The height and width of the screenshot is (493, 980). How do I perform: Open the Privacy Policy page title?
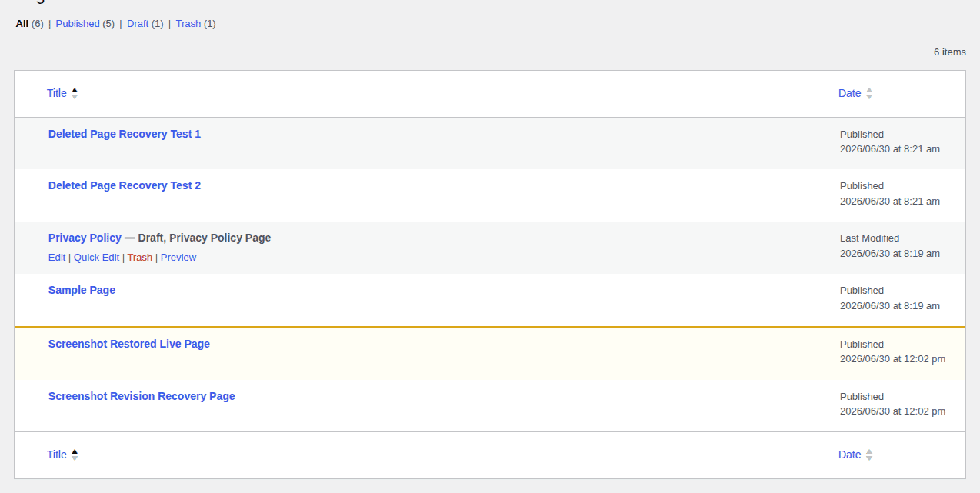85,238
